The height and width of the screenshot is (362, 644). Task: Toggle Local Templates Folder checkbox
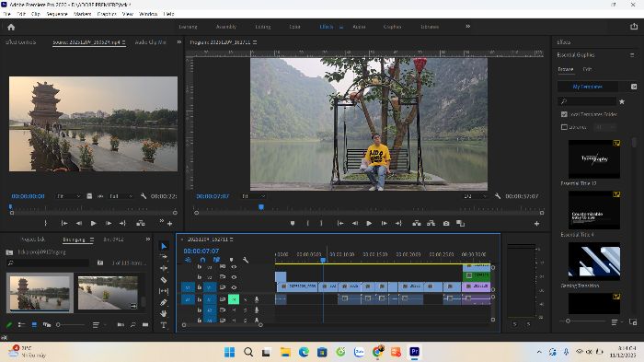coord(564,114)
